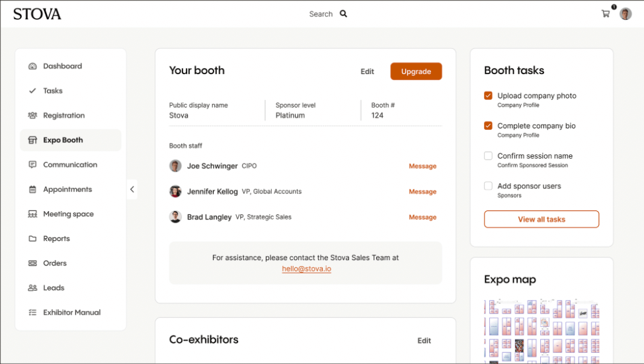Open the Communication section
The height and width of the screenshot is (364, 644).
point(71,165)
